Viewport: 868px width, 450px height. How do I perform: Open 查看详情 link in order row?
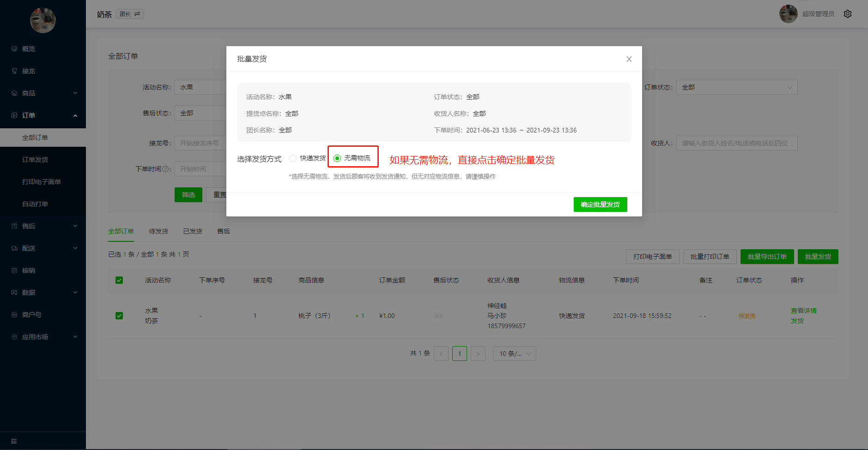pyautogui.click(x=804, y=311)
